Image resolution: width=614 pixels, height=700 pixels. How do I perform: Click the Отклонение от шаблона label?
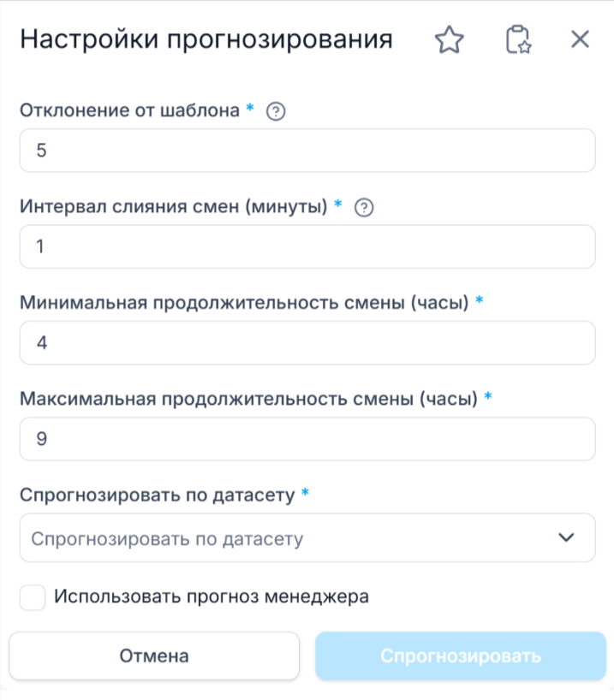pyautogui.click(x=129, y=111)
